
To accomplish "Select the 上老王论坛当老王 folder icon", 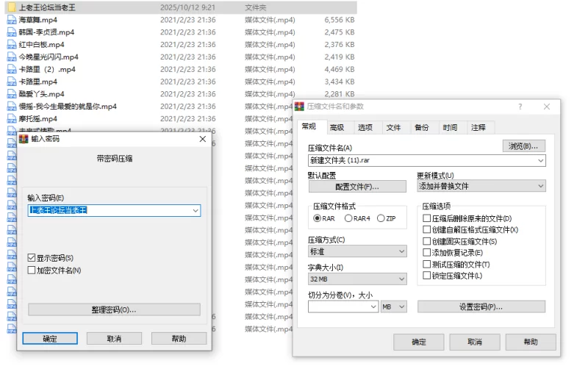I will point(11,7).
